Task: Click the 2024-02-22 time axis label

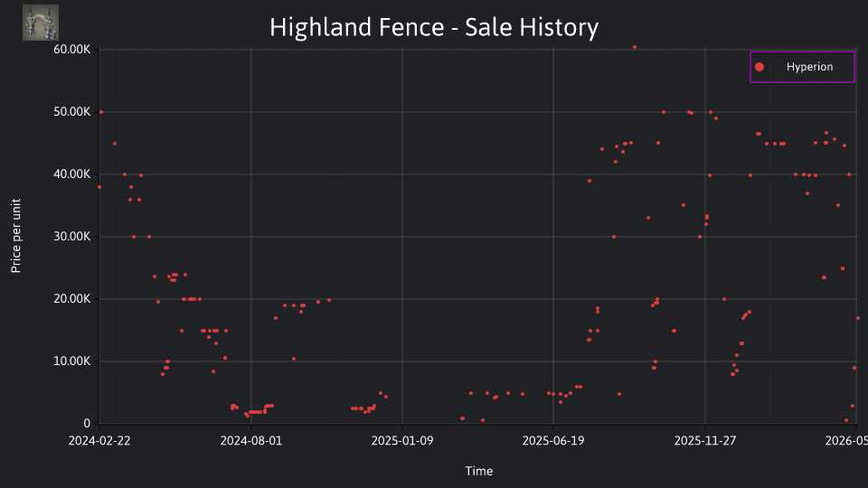Action: 99,440
